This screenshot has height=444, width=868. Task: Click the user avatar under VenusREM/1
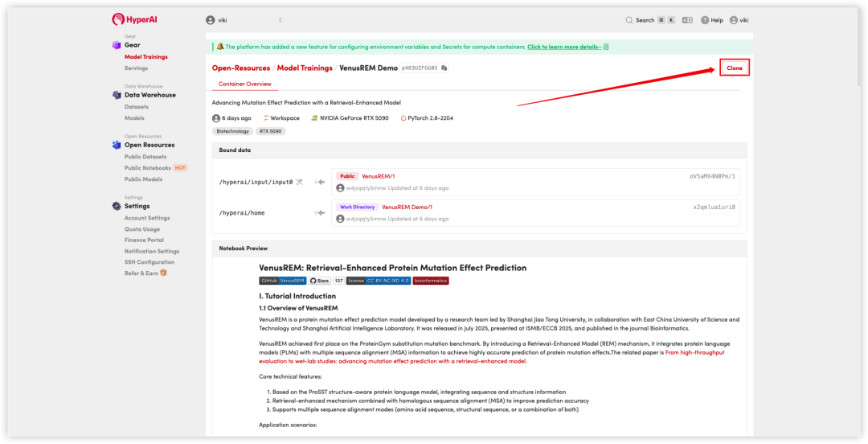point(341,188)
